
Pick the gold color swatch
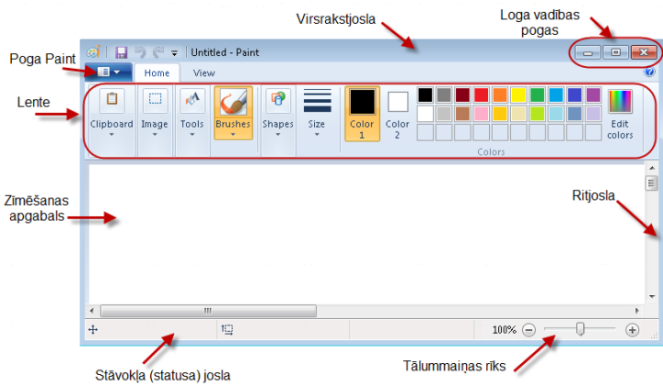coord(500,114)
